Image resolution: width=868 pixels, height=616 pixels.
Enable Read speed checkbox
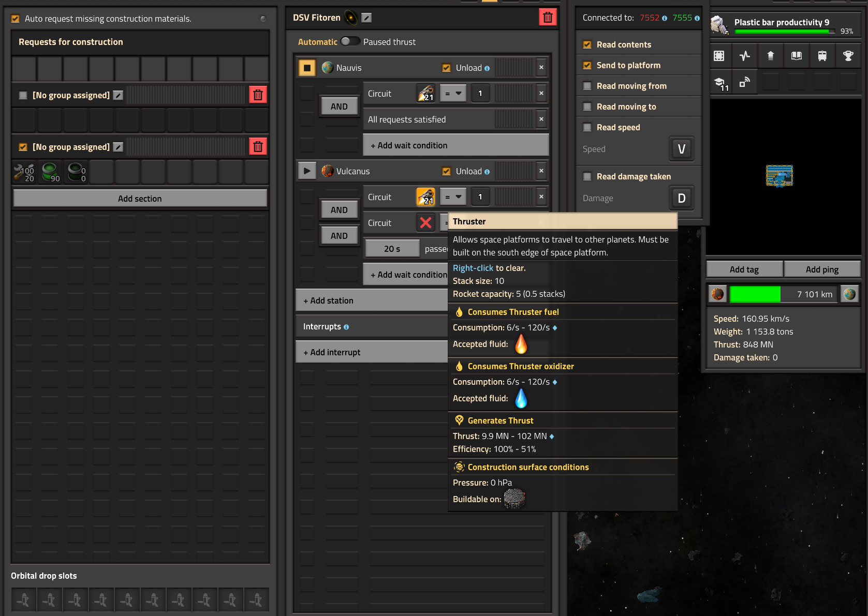coord(587,127)
